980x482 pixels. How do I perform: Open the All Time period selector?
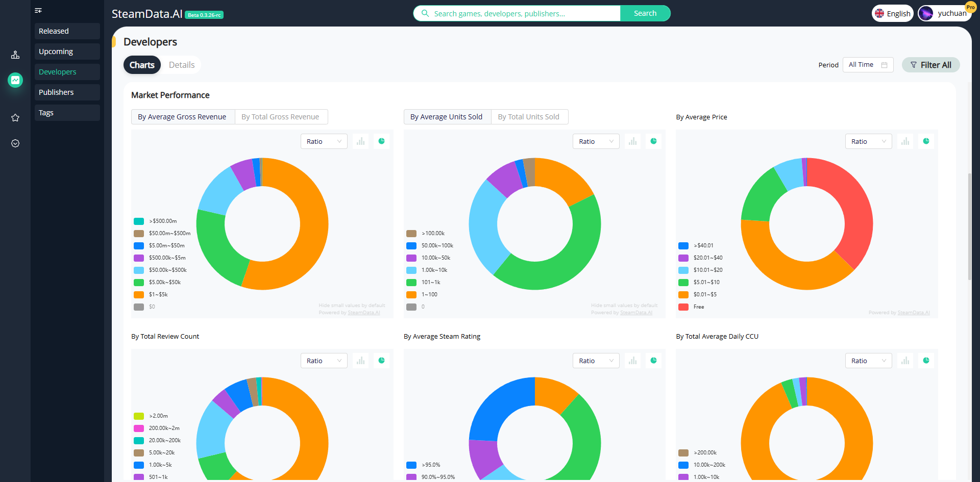point(868,65)
